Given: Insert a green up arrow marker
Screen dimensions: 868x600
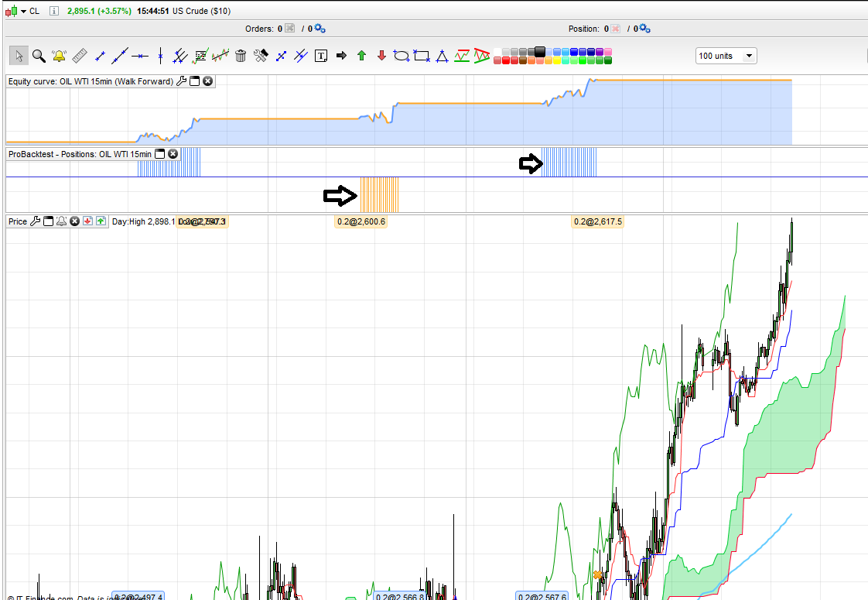Looking at the screenshot, I should (x=361, y=56).
